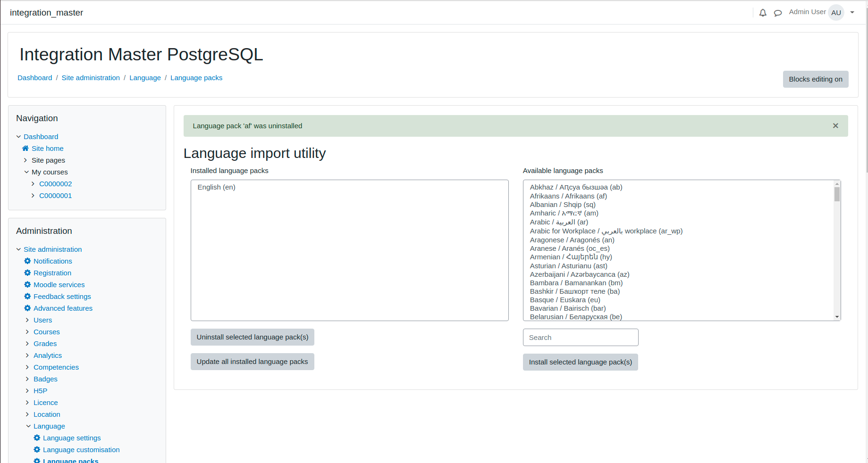Expand the Analytics admin node
The height and width of the screenshot is (463, 868).
(x=27, y=356)
